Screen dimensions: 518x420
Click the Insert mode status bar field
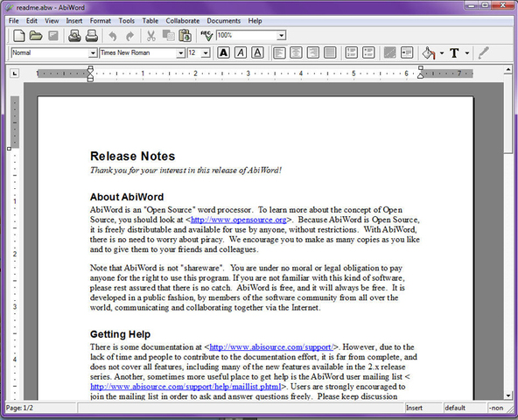pos(423,408)
